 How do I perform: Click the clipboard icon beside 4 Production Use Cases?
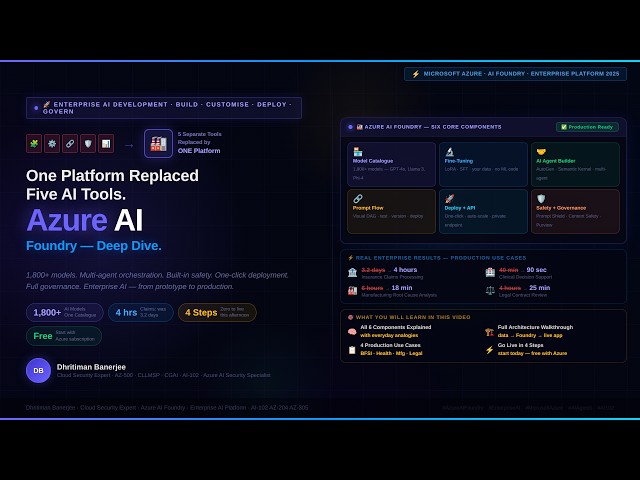click(352, 350)
